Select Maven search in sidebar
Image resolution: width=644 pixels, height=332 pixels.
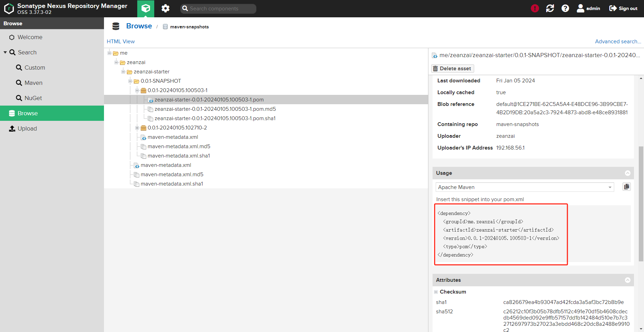click(x=33, y=83)
